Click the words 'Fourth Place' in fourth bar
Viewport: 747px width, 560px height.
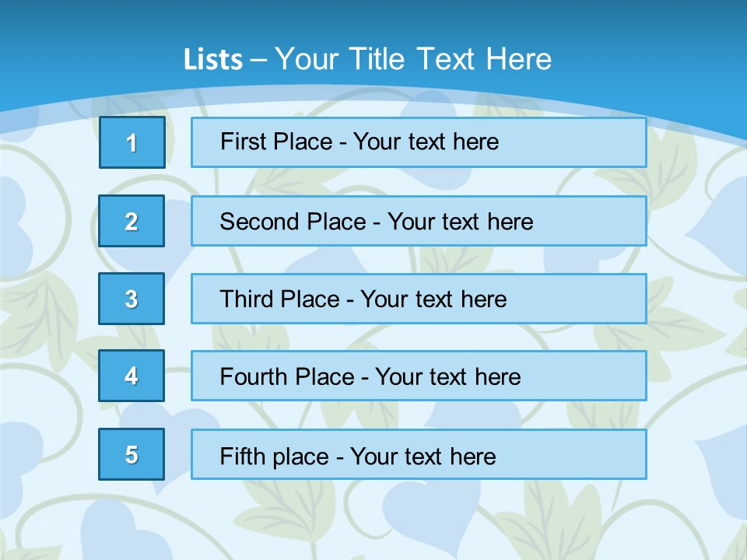(x=287, y=376)
